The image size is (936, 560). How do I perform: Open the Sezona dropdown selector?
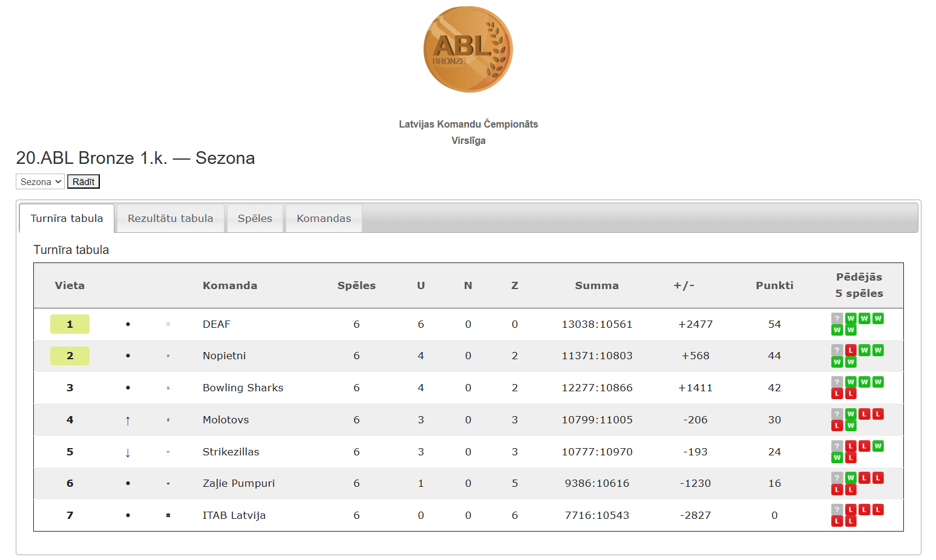coord(40,182)
